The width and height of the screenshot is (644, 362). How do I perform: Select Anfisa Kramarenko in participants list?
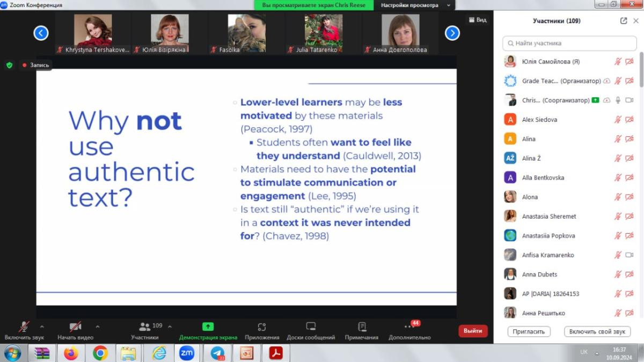pos(547,255)
